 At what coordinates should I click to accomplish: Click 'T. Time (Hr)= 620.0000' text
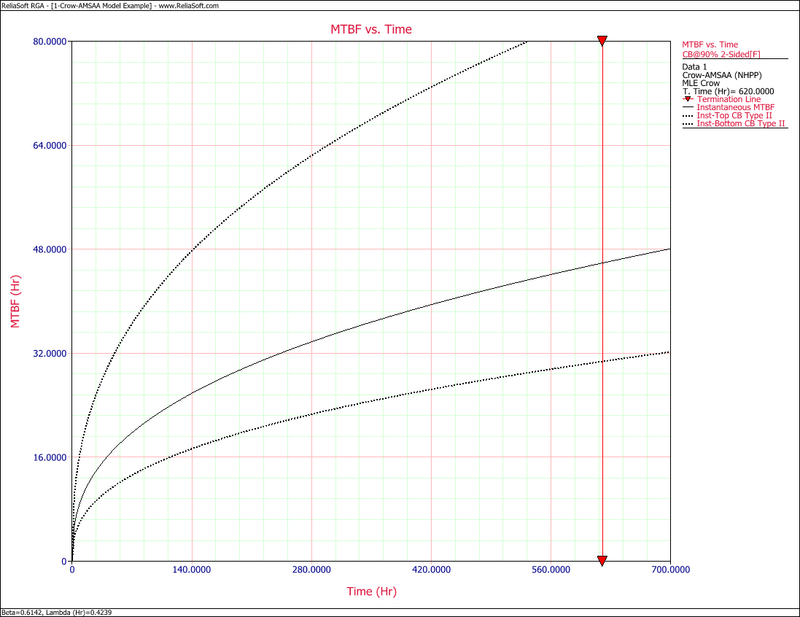[x=728, y=91]
